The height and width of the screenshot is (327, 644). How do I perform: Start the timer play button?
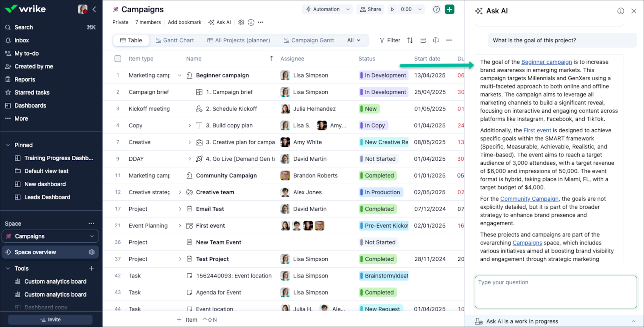click(x=393, y=9)
